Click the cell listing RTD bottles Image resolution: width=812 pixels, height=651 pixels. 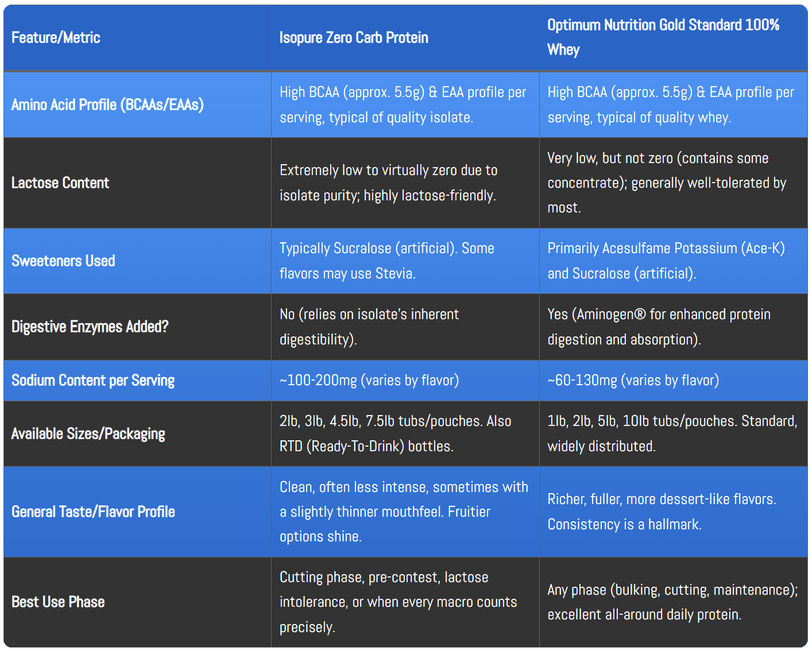pos(395,433)
